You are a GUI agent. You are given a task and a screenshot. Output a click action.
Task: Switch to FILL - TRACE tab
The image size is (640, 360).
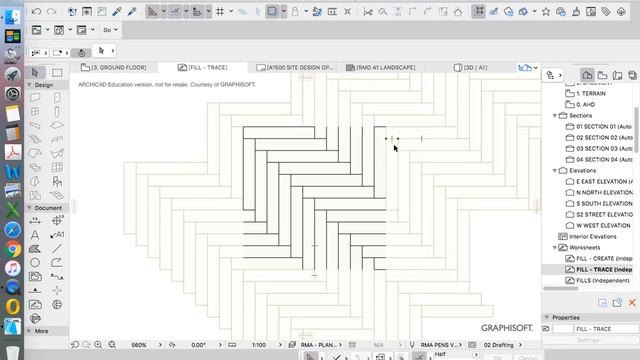[x=203, y=67]
